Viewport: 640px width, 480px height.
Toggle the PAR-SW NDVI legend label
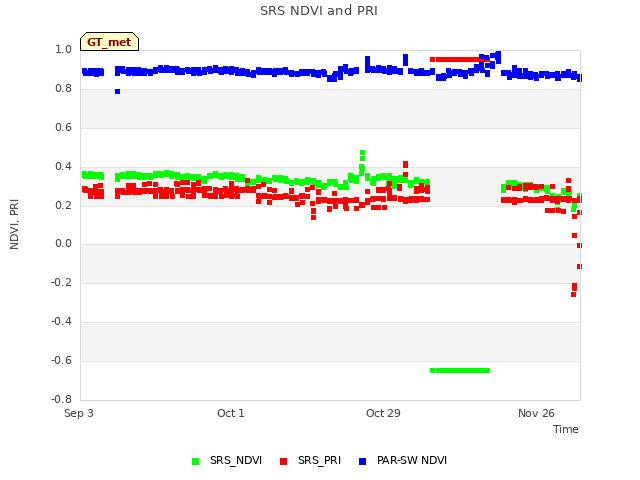[x=412, y=460]
